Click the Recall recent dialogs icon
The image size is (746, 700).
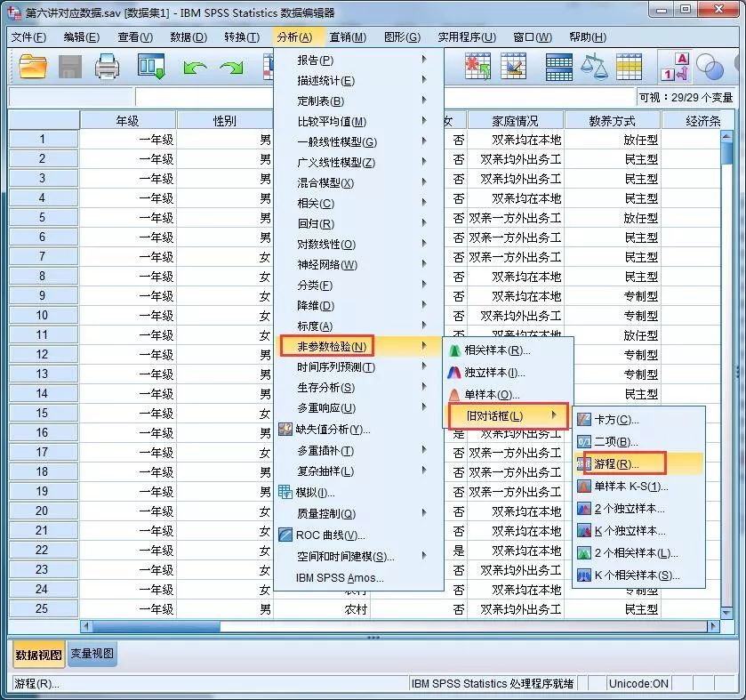[151, 66]
